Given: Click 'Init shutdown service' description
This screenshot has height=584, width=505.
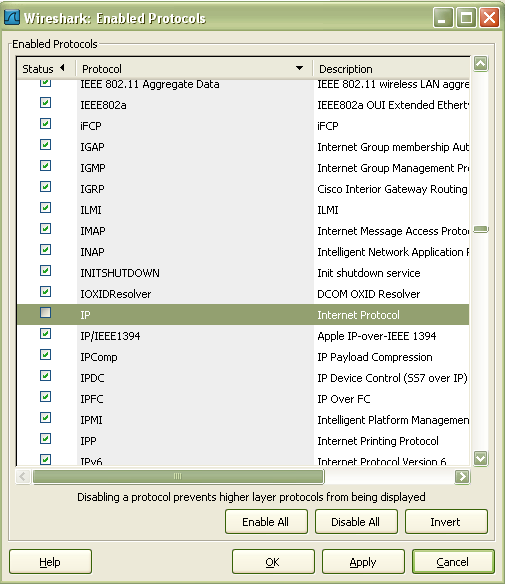Looking at the screenshot, I should pyautogui.click(x=369, y=273).
